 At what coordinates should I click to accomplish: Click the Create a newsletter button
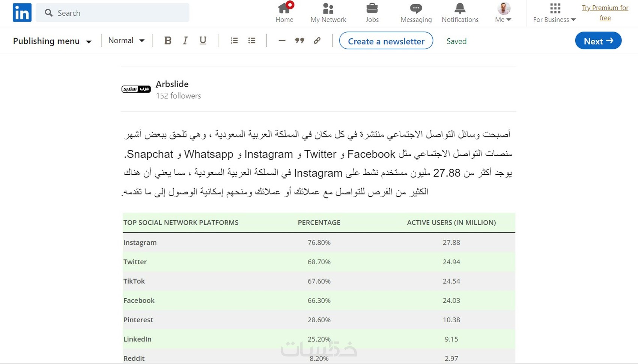coord(386,41)
